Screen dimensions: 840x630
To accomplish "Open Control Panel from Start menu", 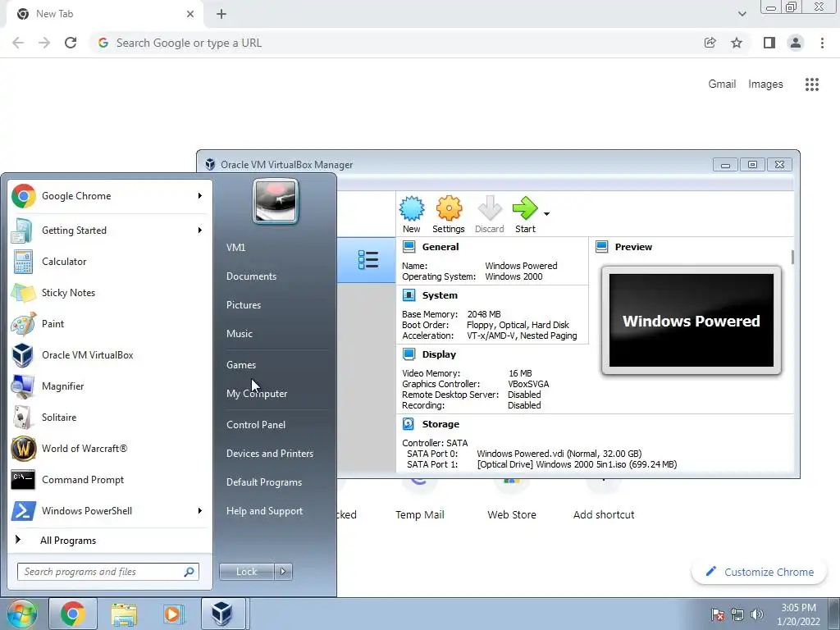I will [256, 425].
